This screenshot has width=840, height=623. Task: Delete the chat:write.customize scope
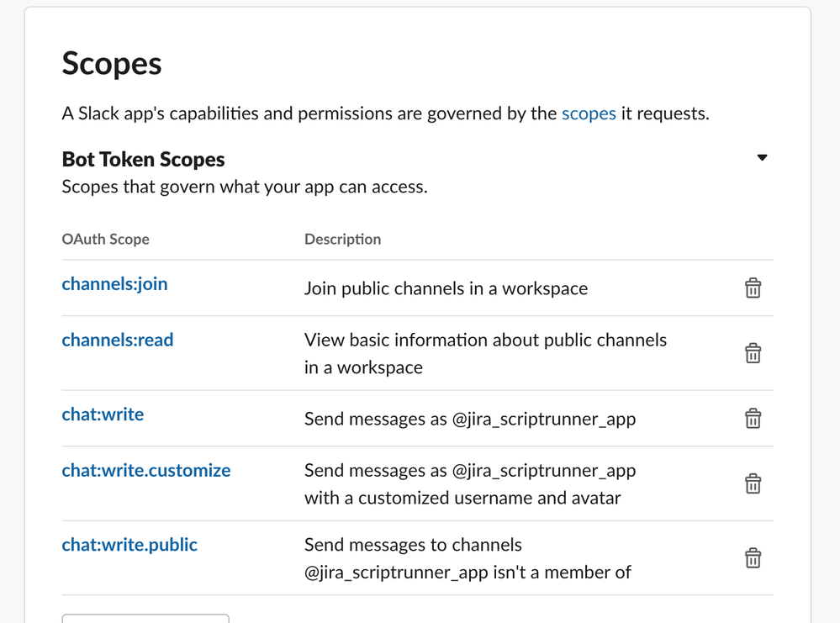pyautogui.click(x=753, y=483)
